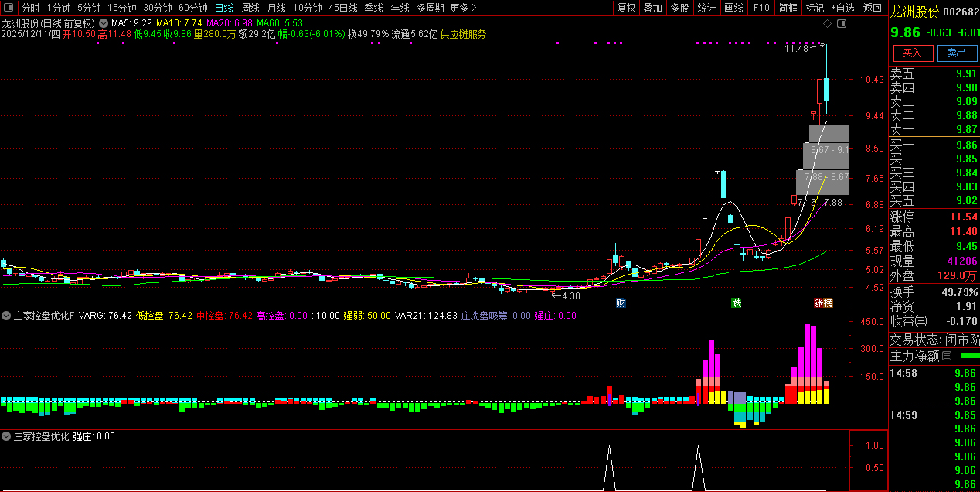Image resolution: width=980 pixels, height=492 pixels.
Task: Click the 供应链服务 sector link
Action: point(463,35)
